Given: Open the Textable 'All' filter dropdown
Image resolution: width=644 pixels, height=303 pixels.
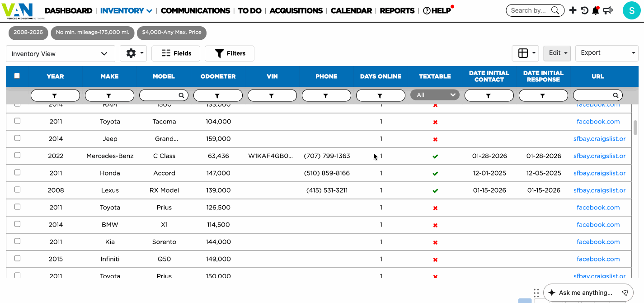Looking at the screenshot, I should (435, 95).
